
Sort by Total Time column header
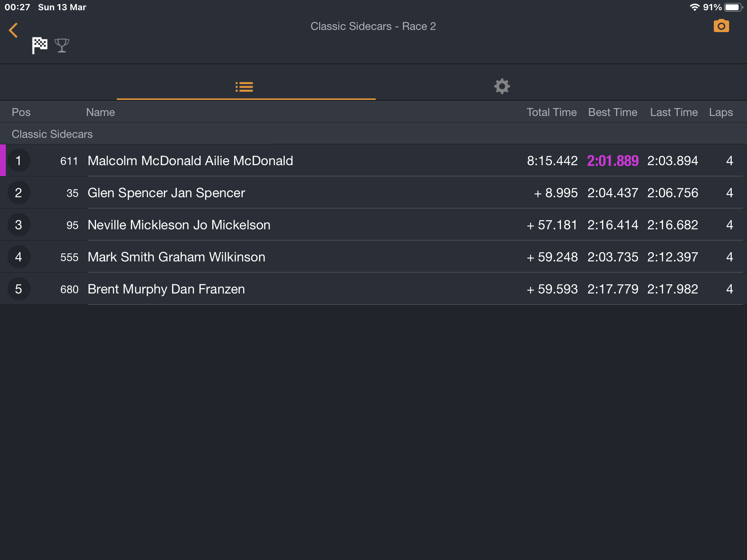click(x=551, y=112)
